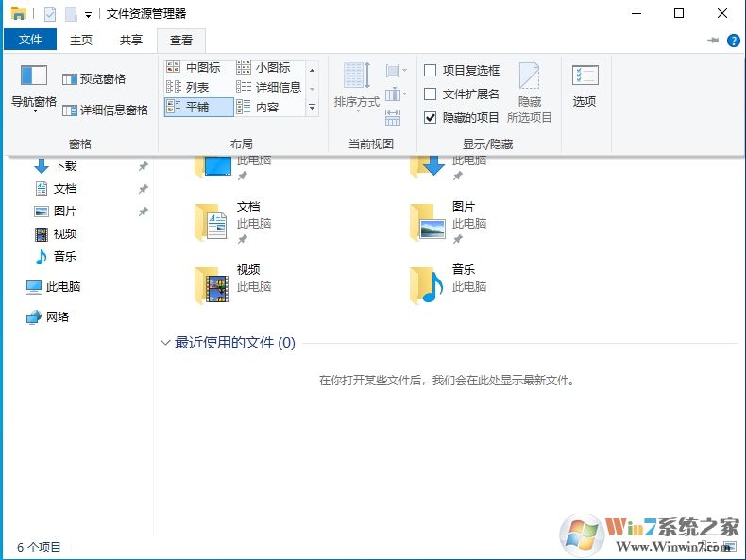Viewport: 746px width, 560px height.
Task: Enable 文件扩展名 file name extensions
Action: [x=462, y=93]
